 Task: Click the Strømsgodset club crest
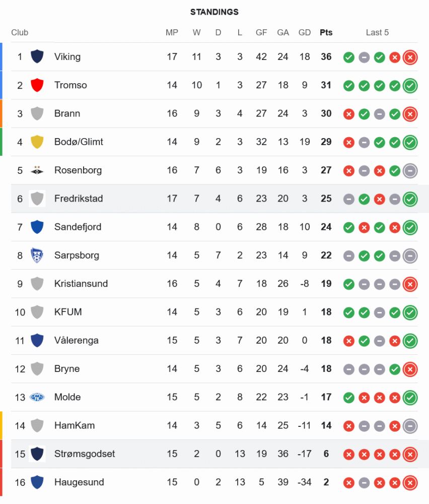37,454
